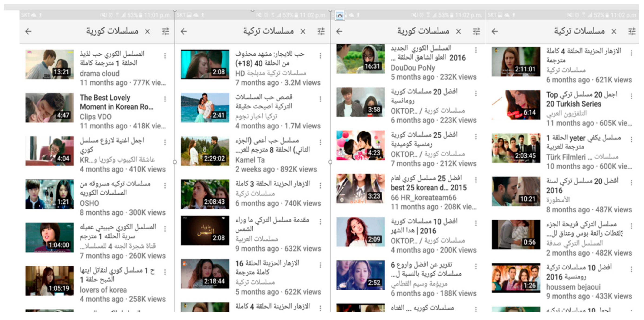Play the 2:52 Korean series report thumbnail
644x320 pixels.
[361, 275]
